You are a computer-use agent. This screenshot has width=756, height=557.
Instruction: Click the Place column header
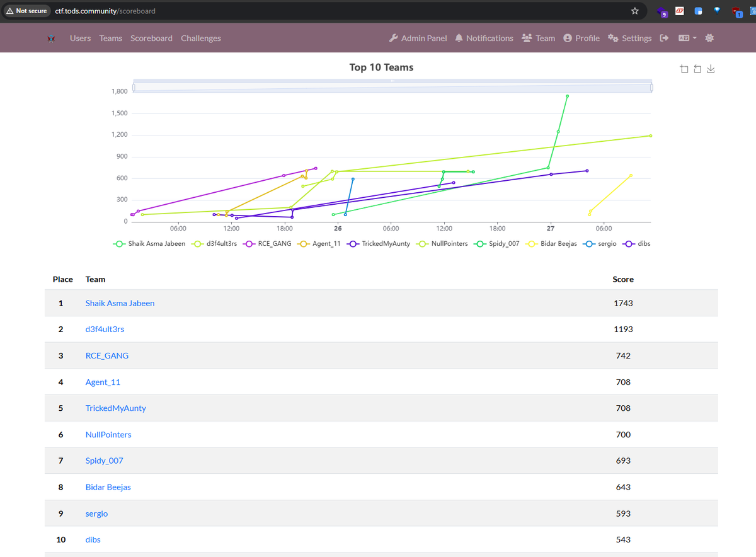pos(63,279)
